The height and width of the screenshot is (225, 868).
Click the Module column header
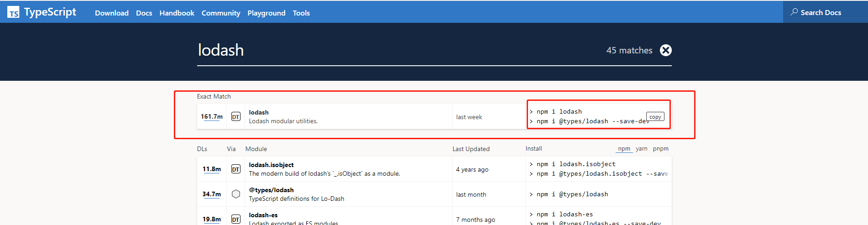pyautogui.click(x=256, y=149)
